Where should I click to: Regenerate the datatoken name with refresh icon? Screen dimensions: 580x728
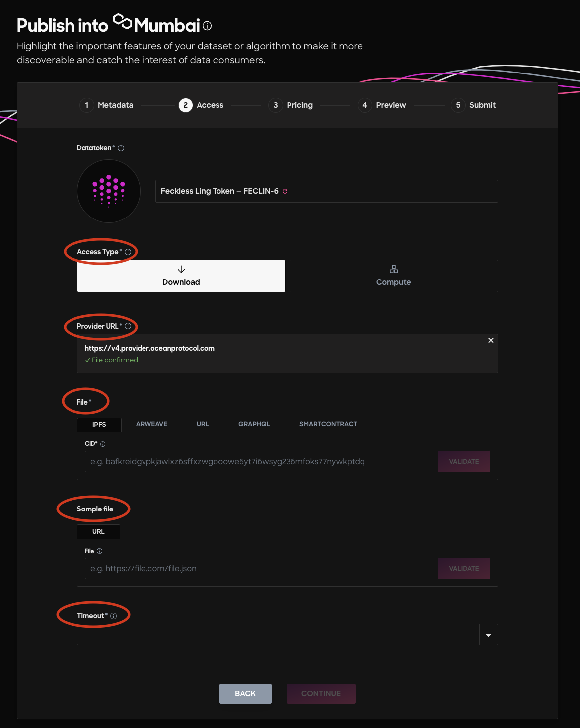tap(285, 191)
